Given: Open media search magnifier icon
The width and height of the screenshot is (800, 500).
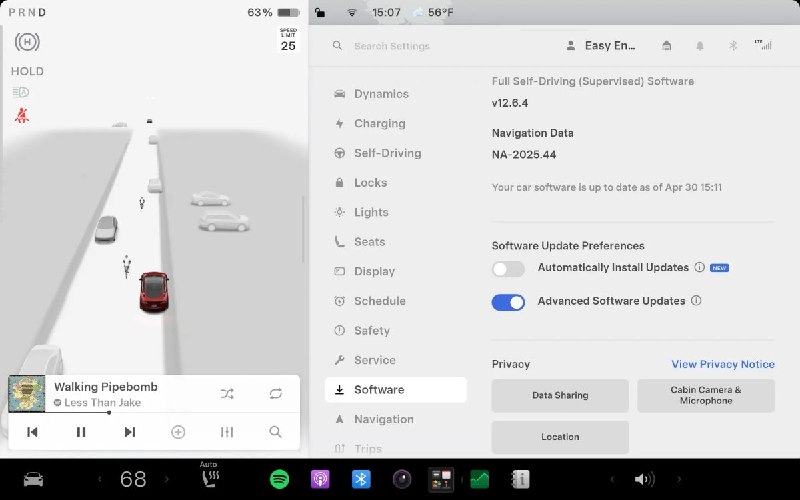Looking at the screenshot, I should [x=276, y=432].
